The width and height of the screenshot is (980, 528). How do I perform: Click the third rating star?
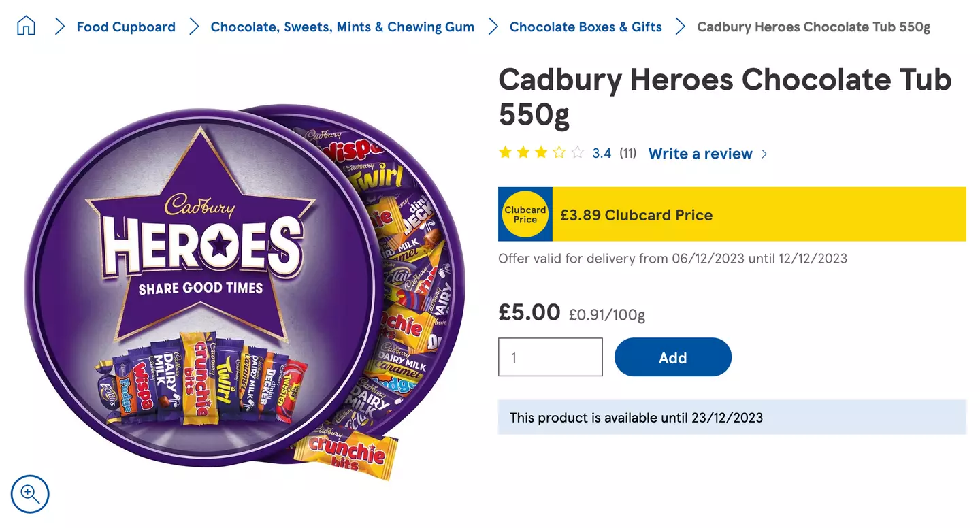tap(540, 152)
